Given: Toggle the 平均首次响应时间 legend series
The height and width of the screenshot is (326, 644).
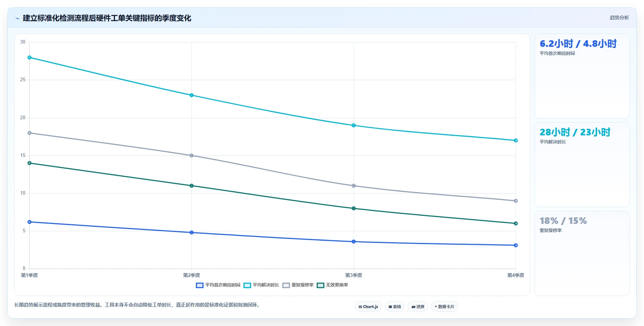Looking at the screenshot, I should point(218,285).
